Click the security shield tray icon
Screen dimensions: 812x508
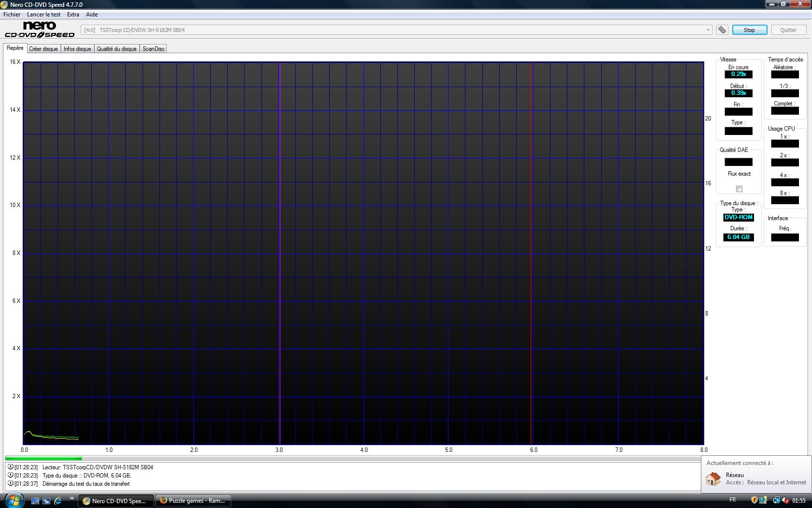tap(754, 500)
